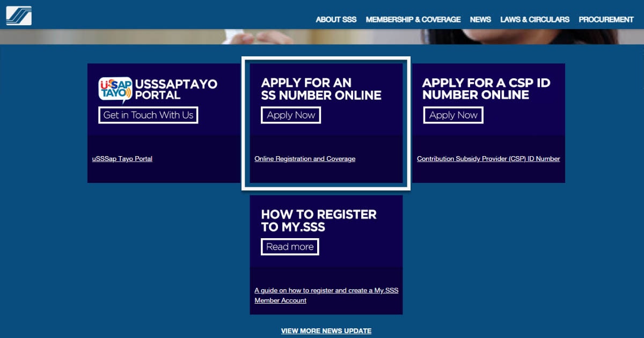Open the My.SSS Member Account registration guide
Screen dimensions: 644x338
pyautogui.click(x=326, y=295)
